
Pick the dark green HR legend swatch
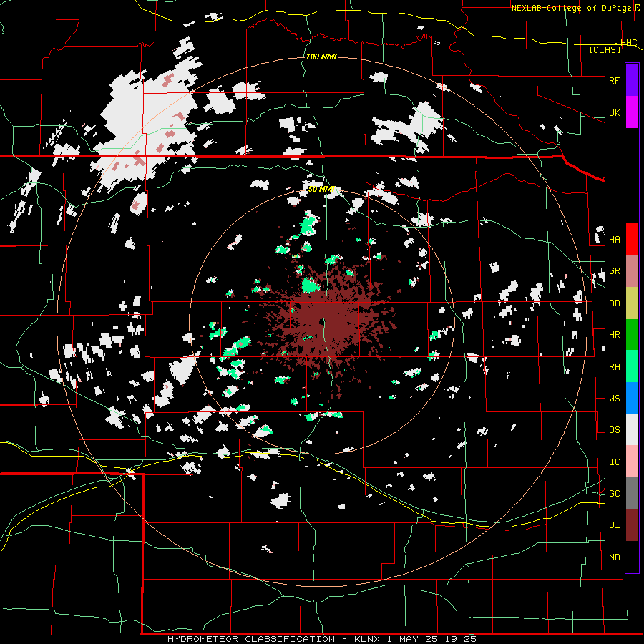632,334
